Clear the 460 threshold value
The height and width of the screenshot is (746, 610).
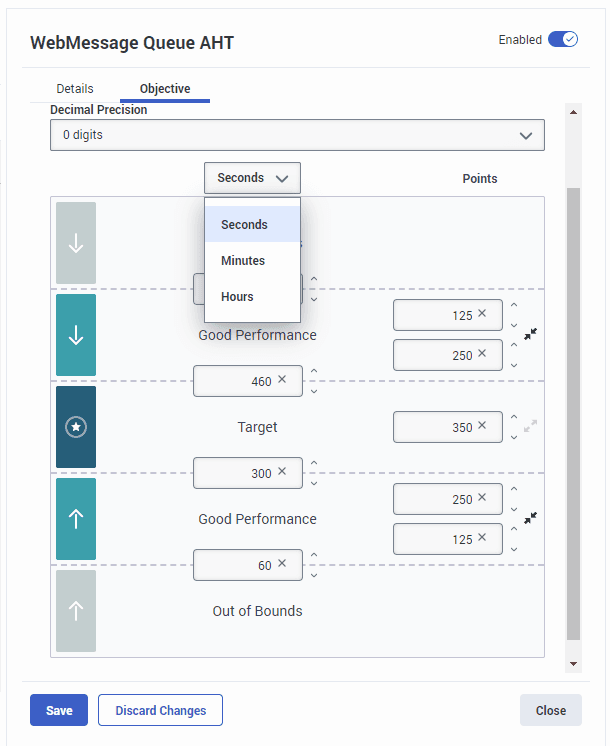[x=282, y=380]
